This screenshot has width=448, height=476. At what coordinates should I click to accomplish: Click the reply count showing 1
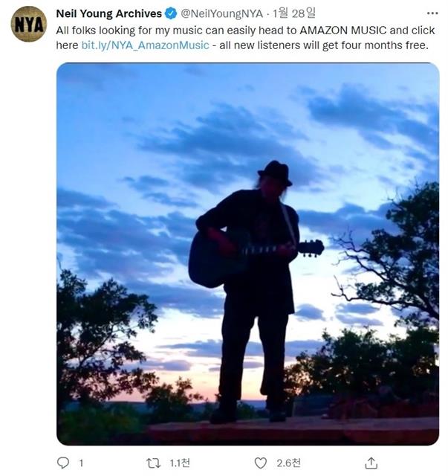(x=81, y=463)
